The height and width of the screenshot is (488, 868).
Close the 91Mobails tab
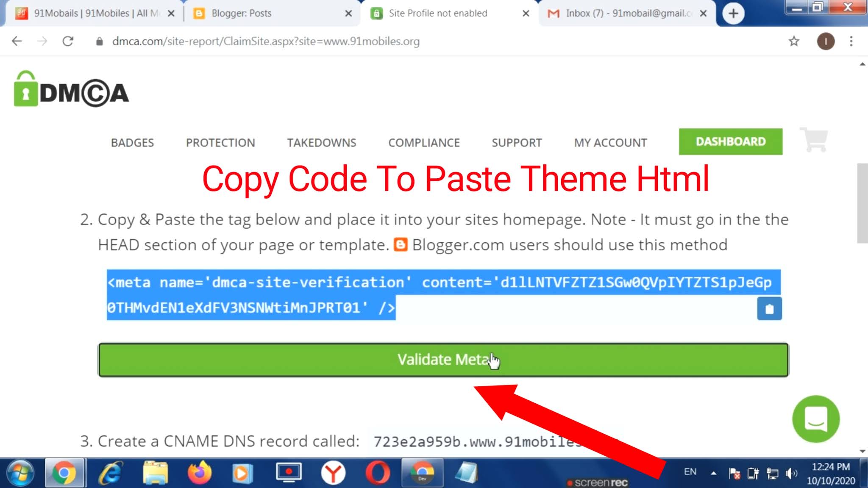(x=171, y=14)
